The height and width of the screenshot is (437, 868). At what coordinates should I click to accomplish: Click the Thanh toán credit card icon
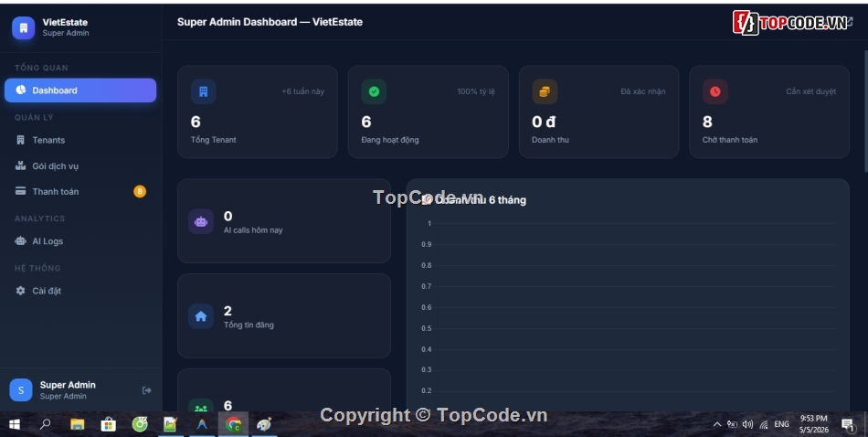click(x=20, y=191)
